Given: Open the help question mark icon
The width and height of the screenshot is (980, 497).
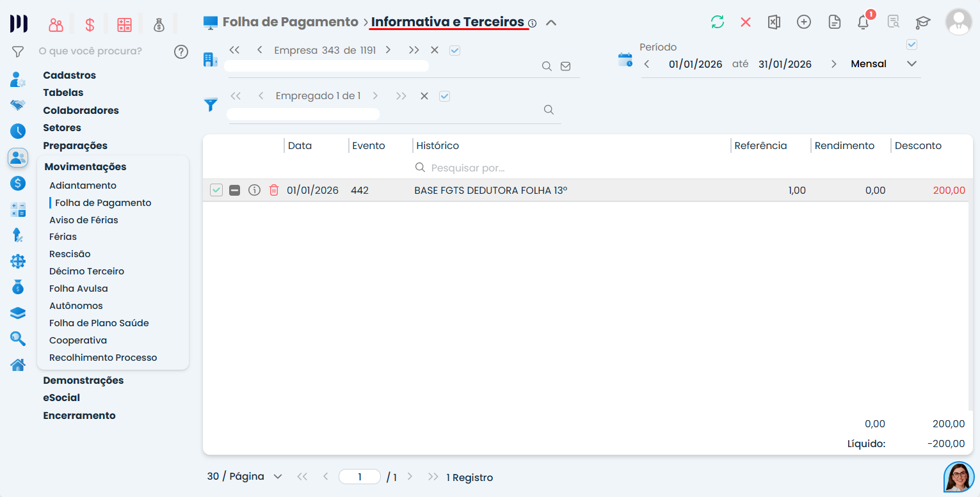Looking at the screenshot, I should [x=181, y=52].
